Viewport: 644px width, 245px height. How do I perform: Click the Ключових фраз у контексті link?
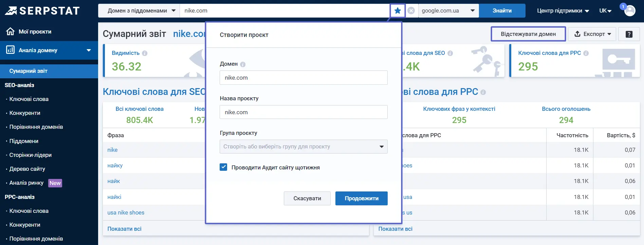coord(459,109)
